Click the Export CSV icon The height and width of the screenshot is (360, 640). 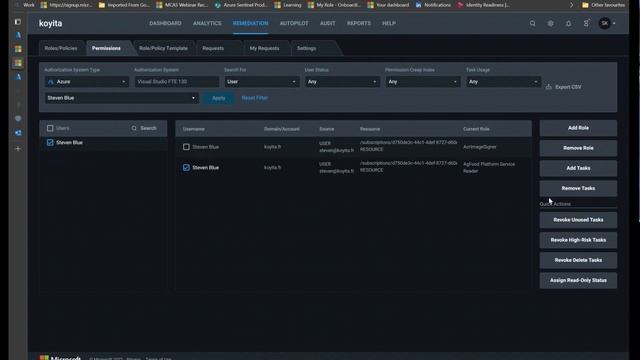549,87
